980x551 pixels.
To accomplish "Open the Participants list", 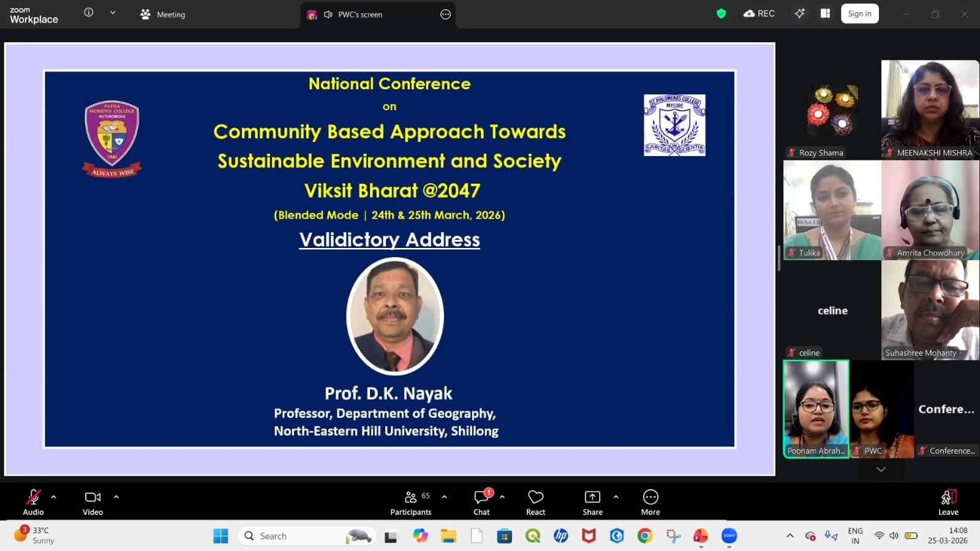I will [411, 502].
